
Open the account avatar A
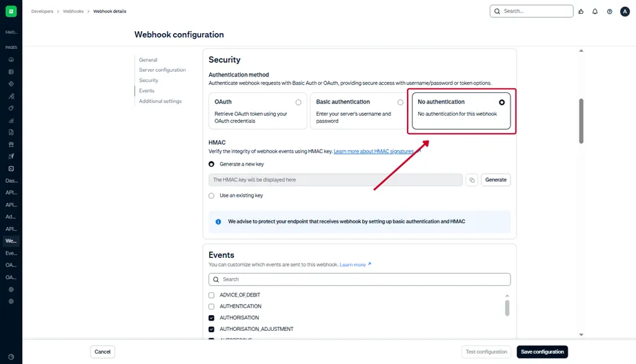coord(625,11)
